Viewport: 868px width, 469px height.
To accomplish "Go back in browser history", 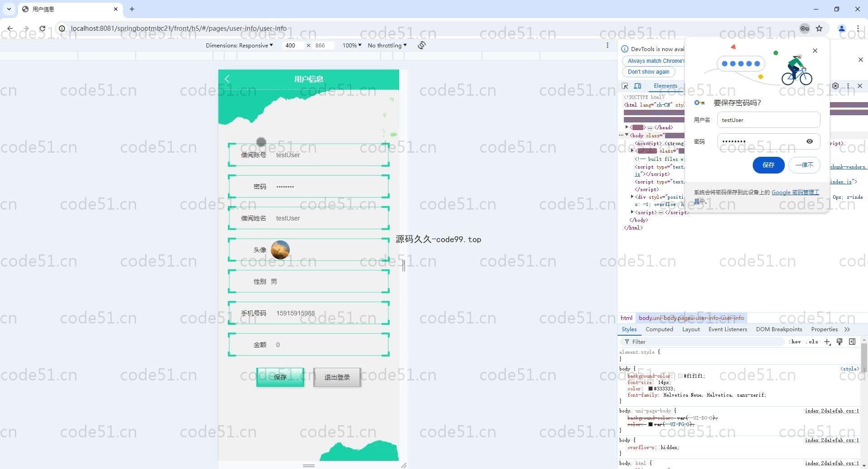I will click(x=10, y=28).
